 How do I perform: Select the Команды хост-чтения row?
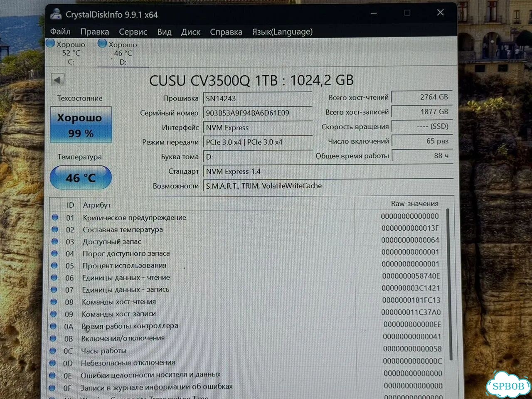pos(247,301)
